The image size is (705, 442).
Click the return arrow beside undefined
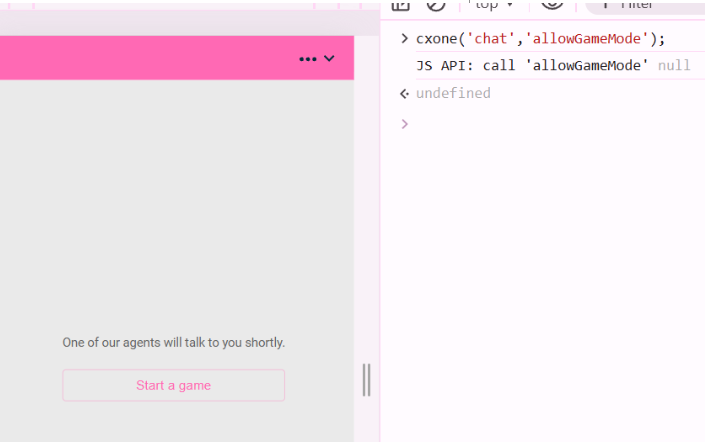(x=404, y=93)
